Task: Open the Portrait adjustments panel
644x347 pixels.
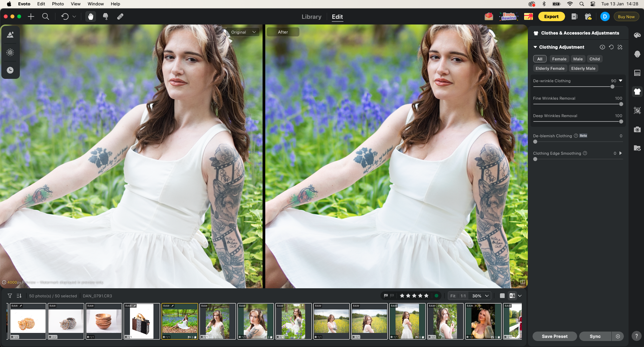Action: click(637, 54)
